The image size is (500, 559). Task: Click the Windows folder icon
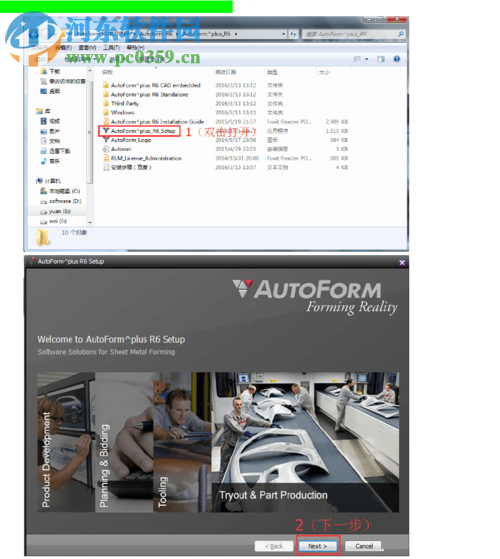click(x=106, y=112)
